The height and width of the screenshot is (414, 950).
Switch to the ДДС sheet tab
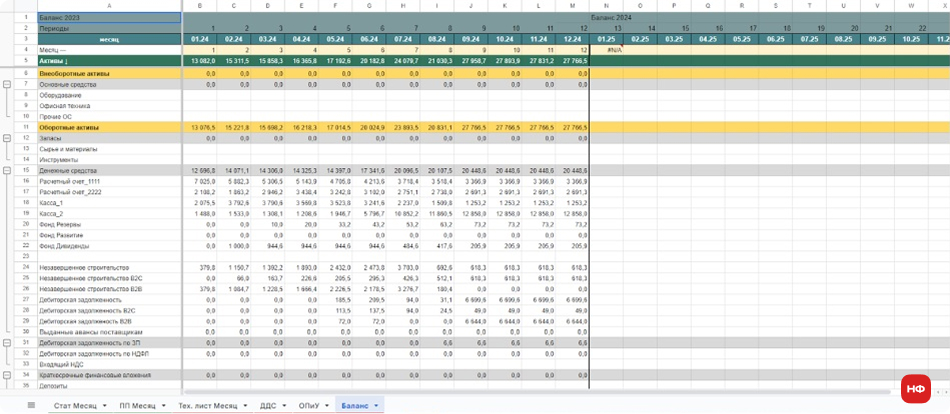coord(268,405)
